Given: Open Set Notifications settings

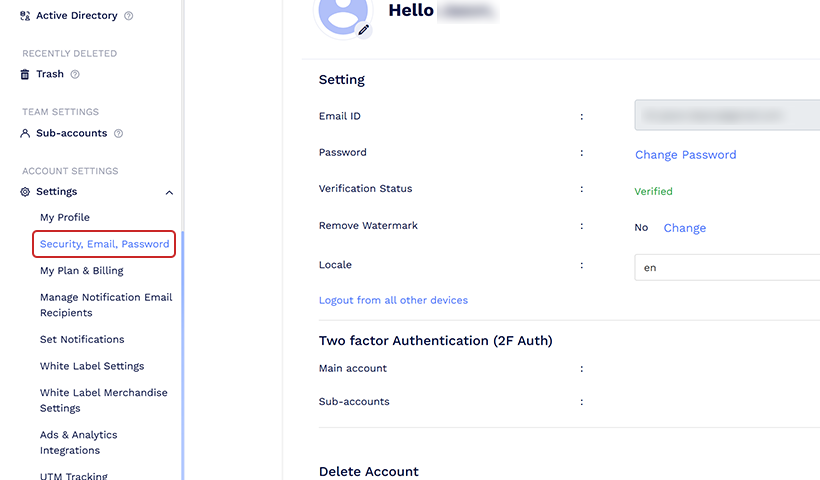Looking at the screenshot, I should tap(82, 339).
